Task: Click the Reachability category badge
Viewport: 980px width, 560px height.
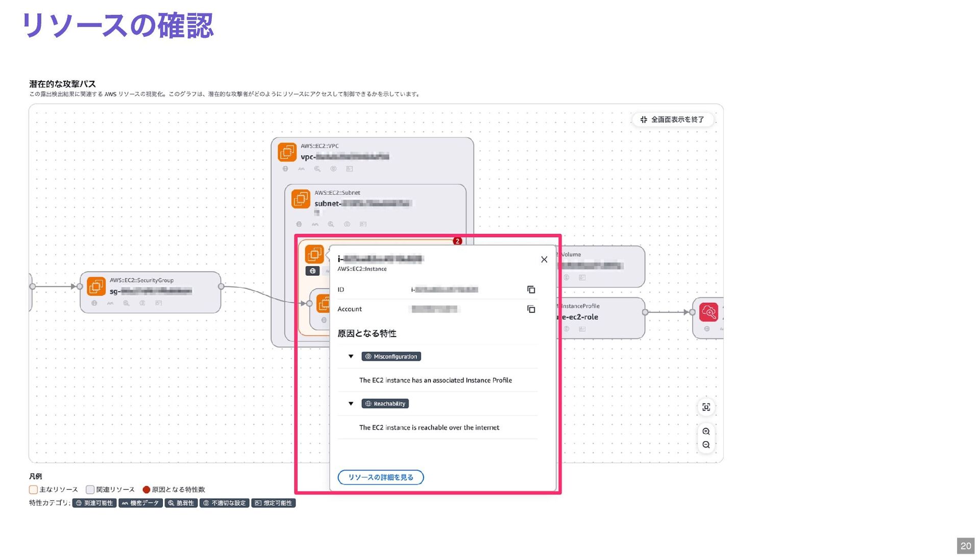Action: coord(385,403)
